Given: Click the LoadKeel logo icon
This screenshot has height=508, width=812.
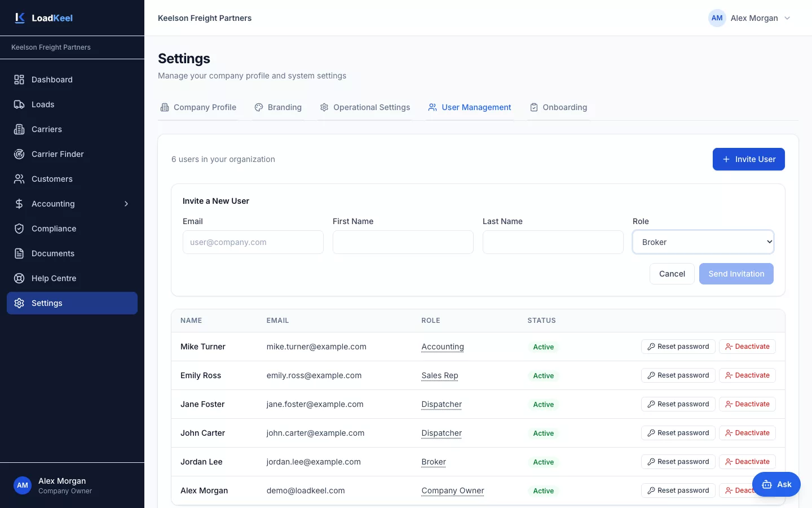Looking at the screenshot, I should coord(20,18).
